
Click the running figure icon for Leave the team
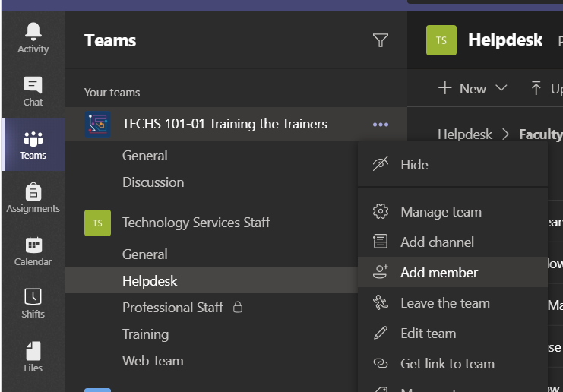tap(381, 302)
